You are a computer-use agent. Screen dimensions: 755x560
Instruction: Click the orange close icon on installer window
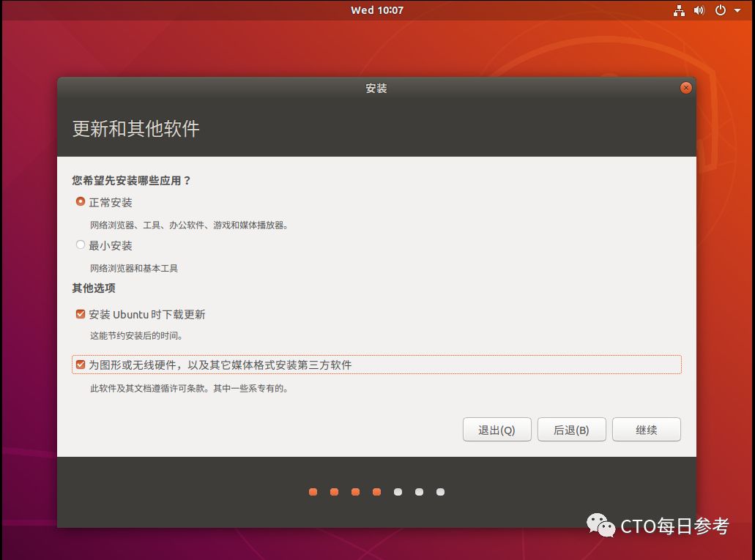tap(686, 87)
